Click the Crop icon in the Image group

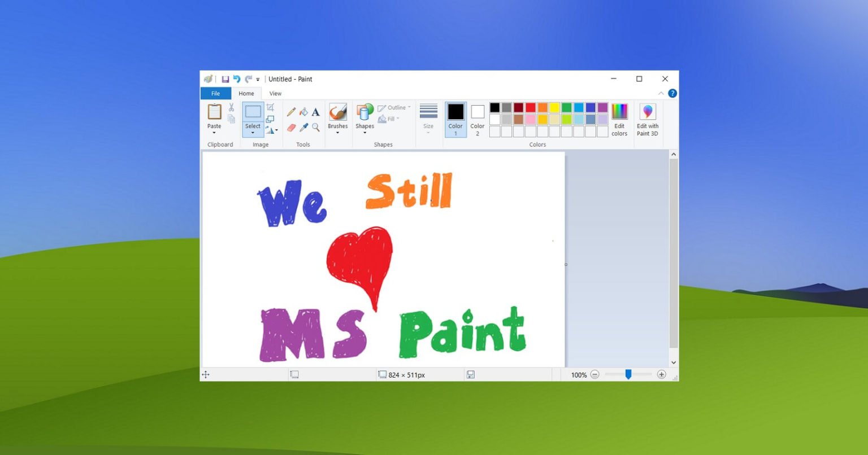(271, 107)
